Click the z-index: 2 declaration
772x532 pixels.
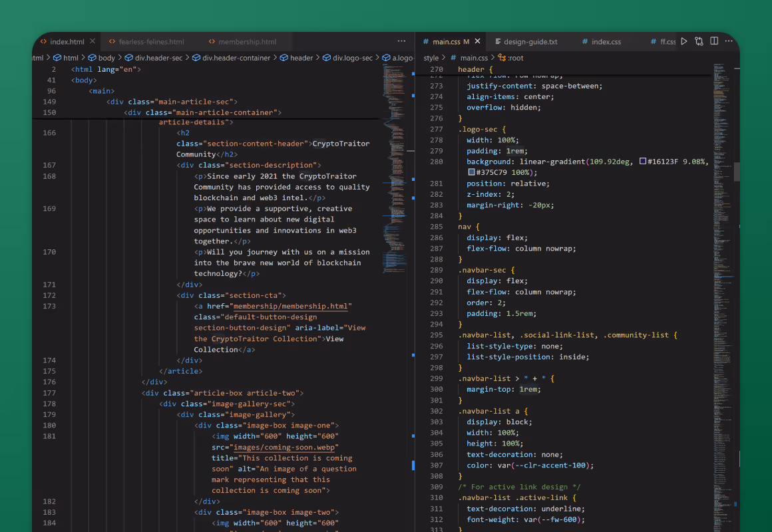coord(491,194)
